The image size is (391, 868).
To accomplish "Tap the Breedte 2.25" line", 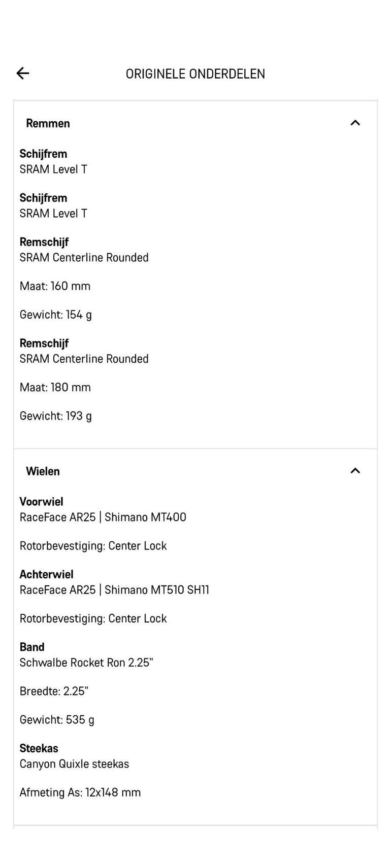I will coord(54,691).
